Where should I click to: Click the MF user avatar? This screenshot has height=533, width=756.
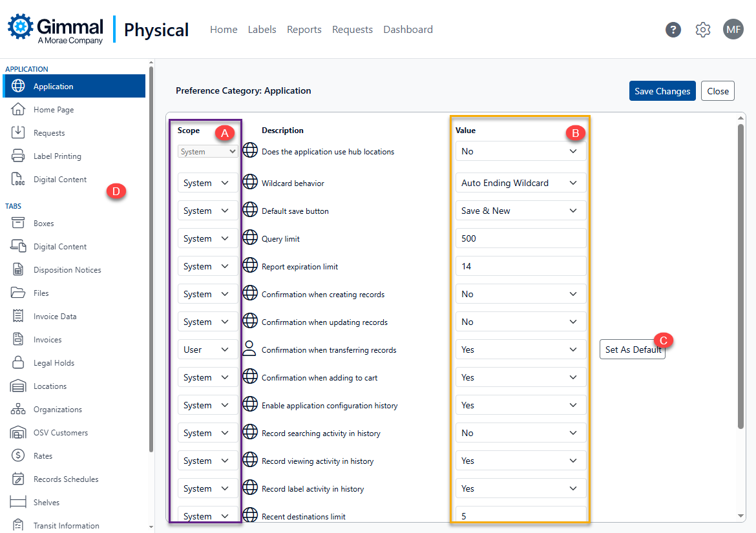point(733,30)
